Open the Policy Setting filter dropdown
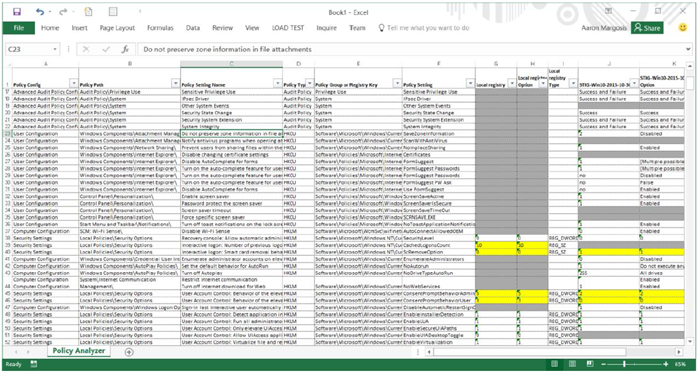698x374 pixels. pos(470,84)
